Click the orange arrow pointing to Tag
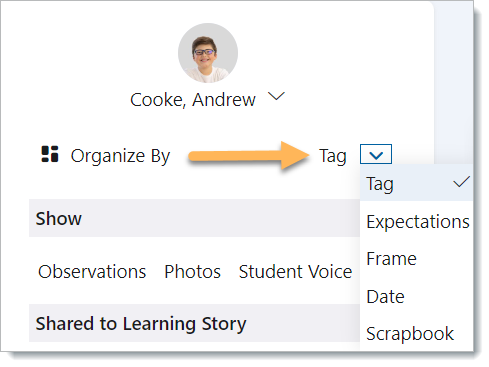 coord(249,155)
